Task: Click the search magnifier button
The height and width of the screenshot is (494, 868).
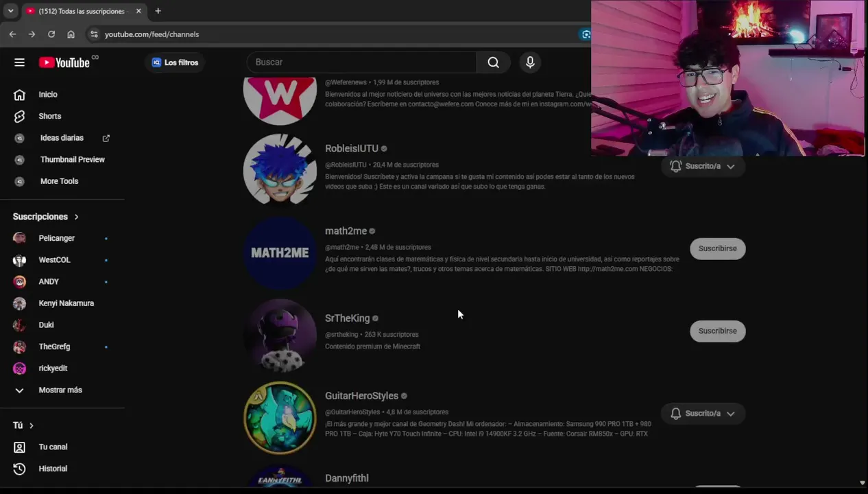Action: (x=493, y=62)
